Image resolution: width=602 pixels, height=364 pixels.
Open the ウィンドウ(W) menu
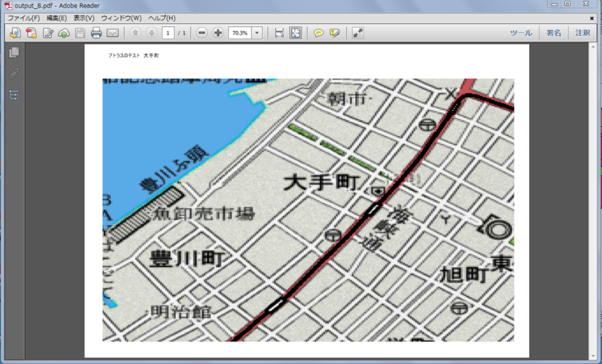[121, 18]
